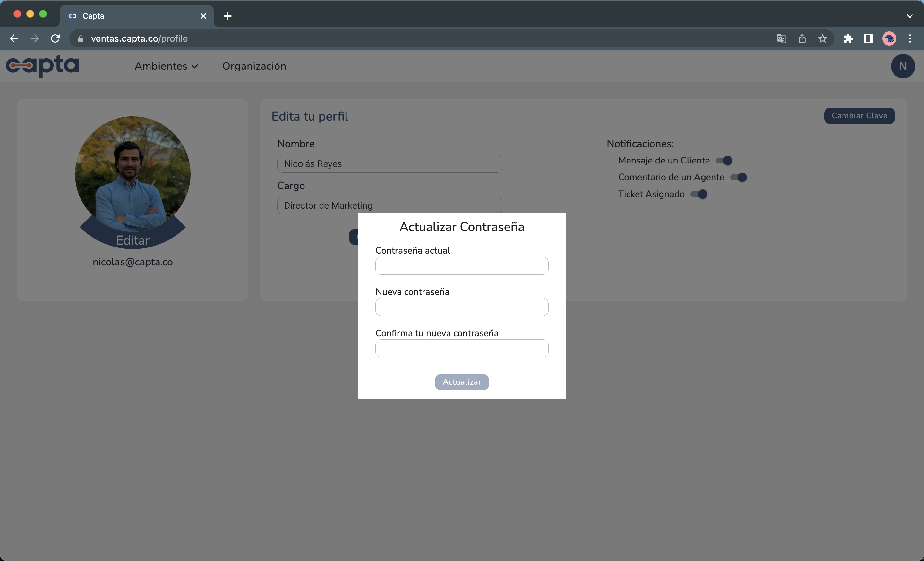
Task: Click the browser back arrow
Action: pyautogui.click(x=14, y=38)
